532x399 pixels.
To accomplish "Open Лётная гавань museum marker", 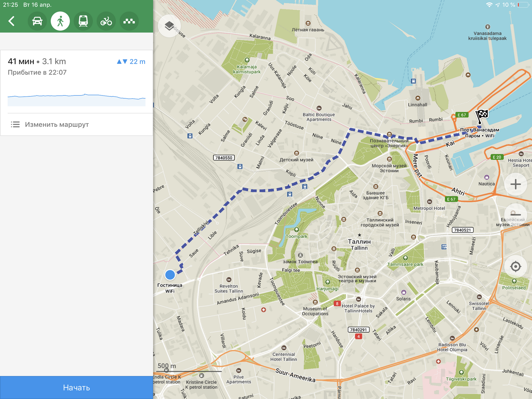I will click(x=308, y=23).
